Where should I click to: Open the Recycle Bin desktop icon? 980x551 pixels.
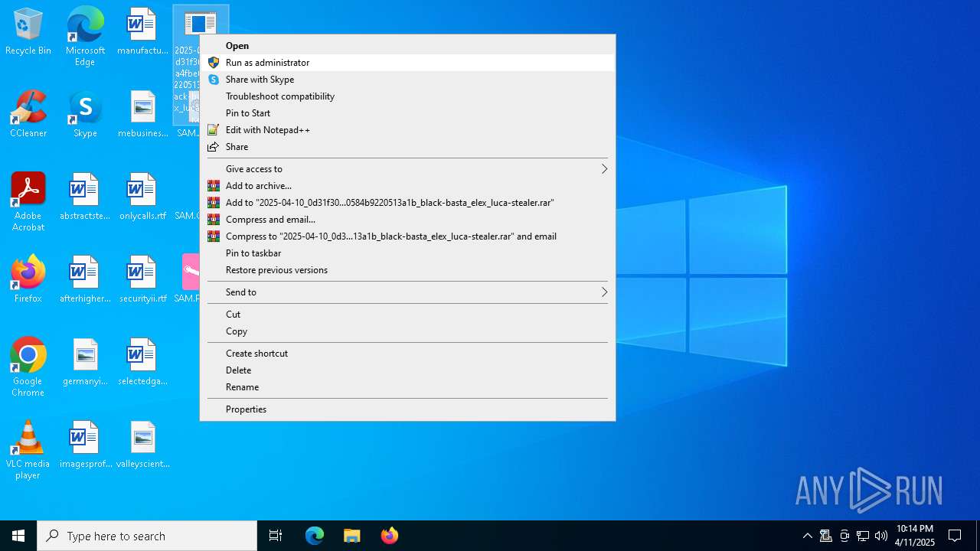(x=28, y=32)
